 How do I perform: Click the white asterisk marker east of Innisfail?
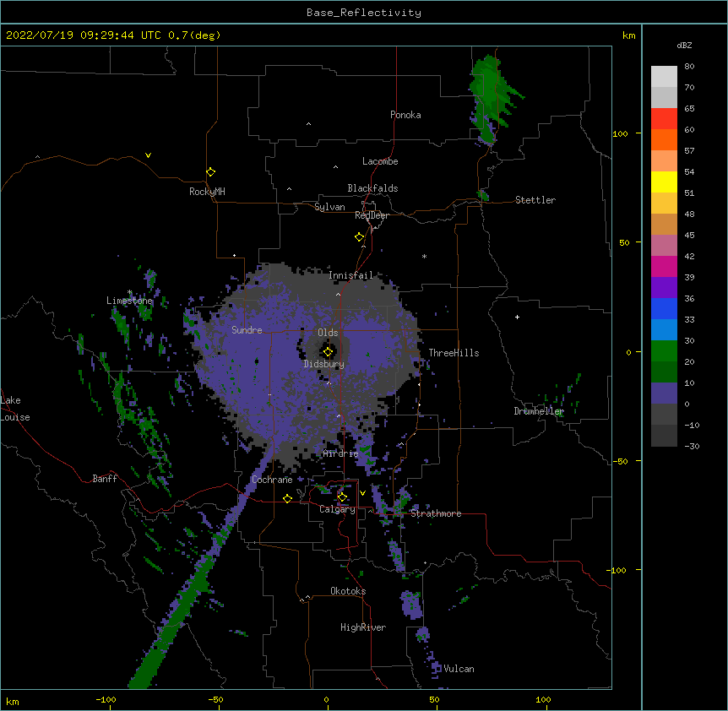(x=424, y=256)
